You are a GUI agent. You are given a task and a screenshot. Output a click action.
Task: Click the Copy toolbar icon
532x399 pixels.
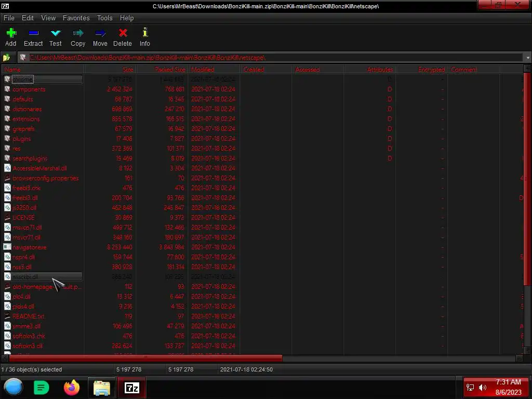pyautogui.click(x=78, y=33)
